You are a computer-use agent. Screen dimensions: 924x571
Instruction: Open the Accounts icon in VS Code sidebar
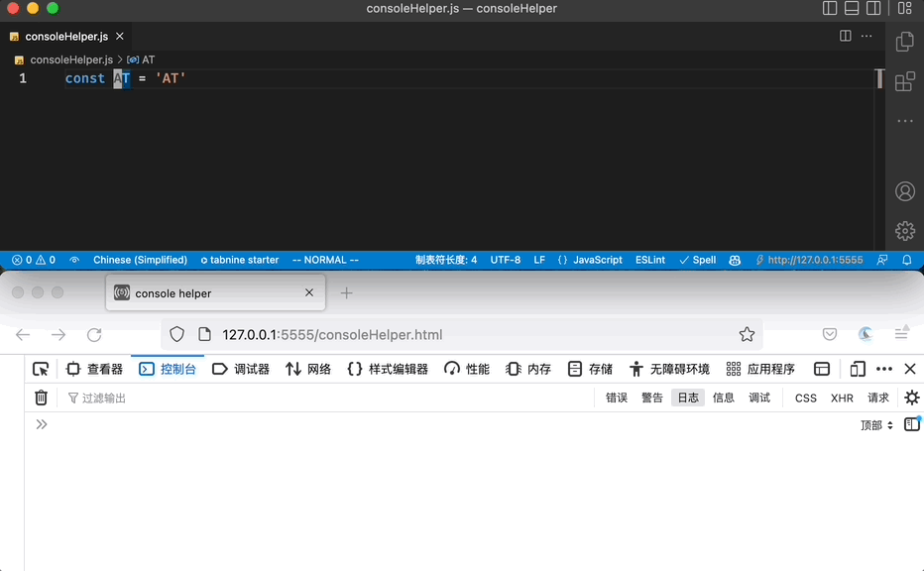pyautogui.click(x=904, y=191)
